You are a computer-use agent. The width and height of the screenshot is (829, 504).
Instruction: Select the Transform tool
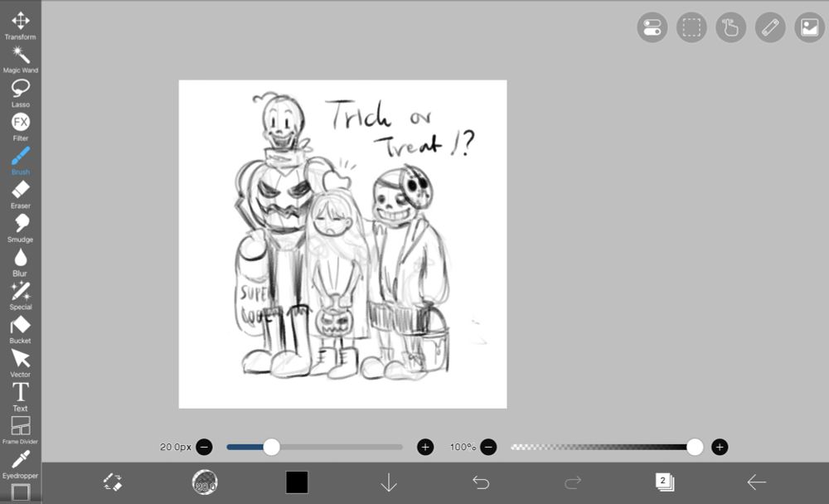click(x=20, y=26)
